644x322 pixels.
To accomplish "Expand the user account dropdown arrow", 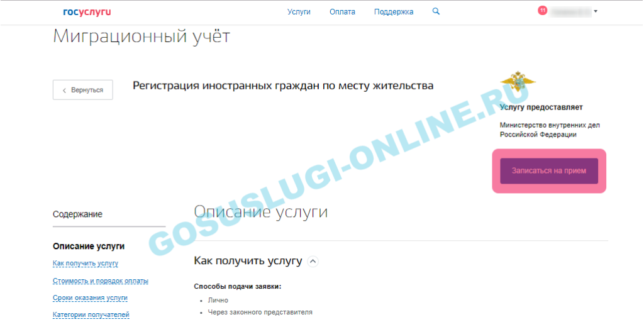I will [596, 11].
